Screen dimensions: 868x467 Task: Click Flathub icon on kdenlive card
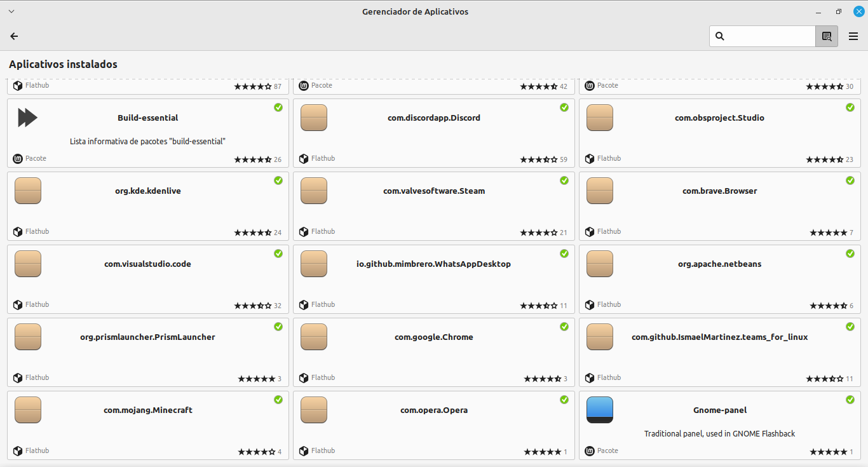[18, 232]
